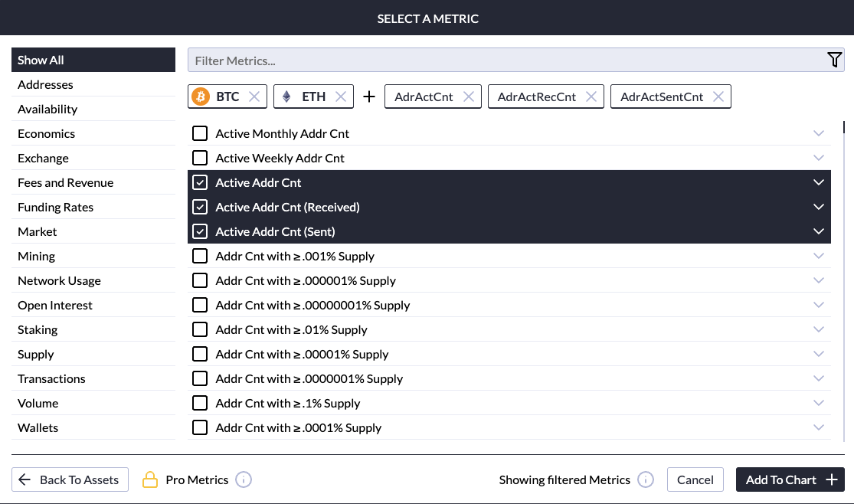Remove the ETH asset chip
The image size is (854, 504).
click(341, 97)
